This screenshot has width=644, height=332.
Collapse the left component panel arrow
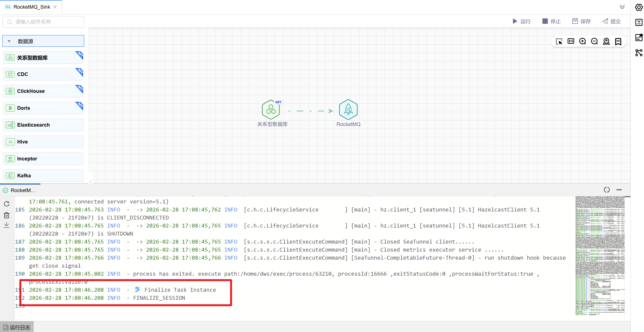[x=91, y=182]
